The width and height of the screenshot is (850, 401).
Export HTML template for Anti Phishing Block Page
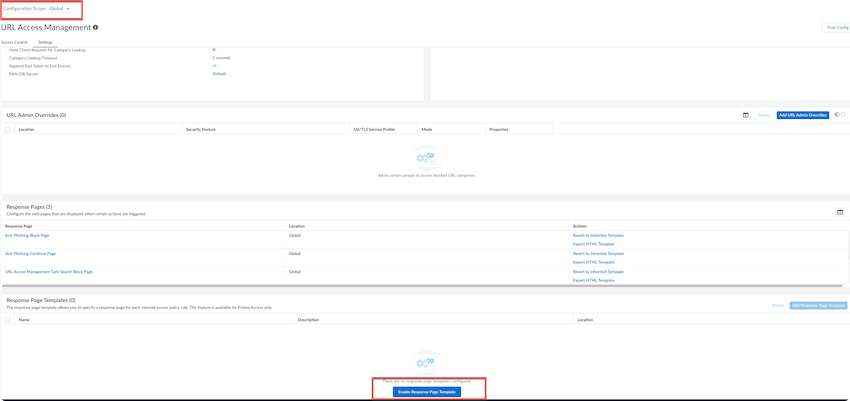pyautogui.click(x=594, y=244)
